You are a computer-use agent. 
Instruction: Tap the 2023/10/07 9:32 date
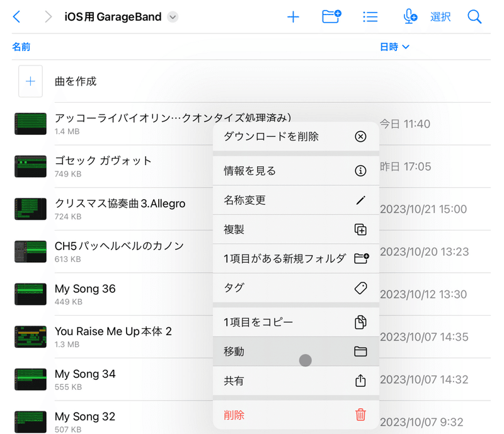[421, 422]
